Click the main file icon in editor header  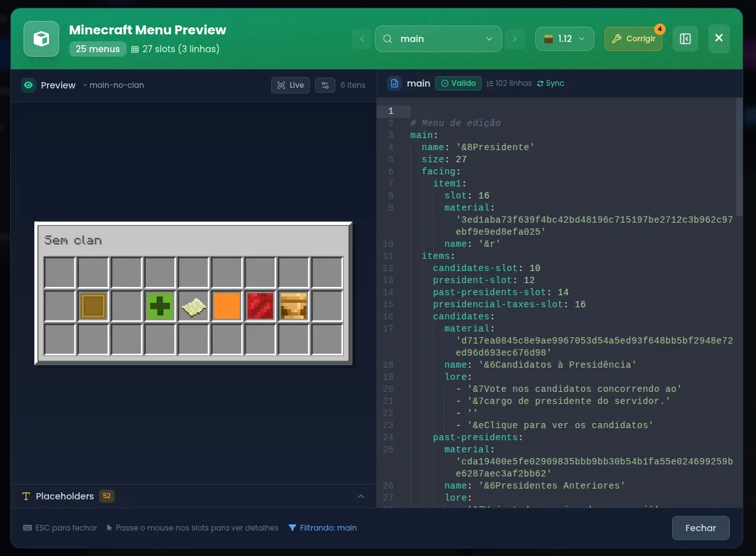tap(395, 83)
